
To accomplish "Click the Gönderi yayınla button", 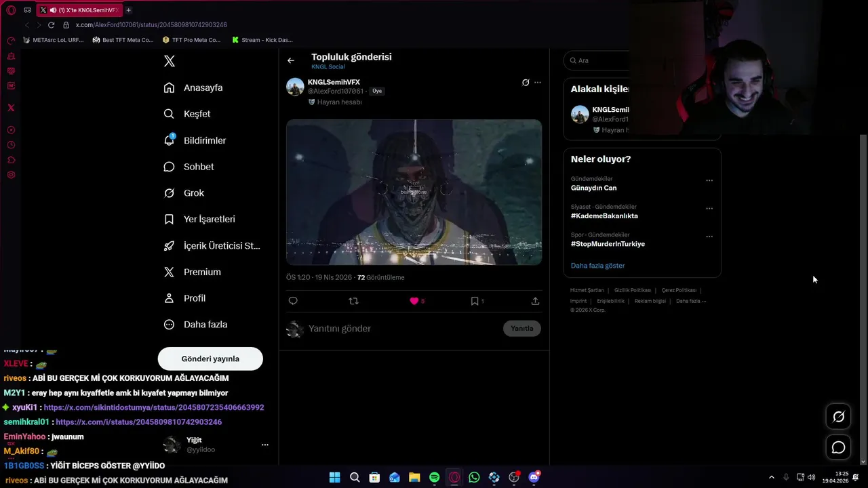I will 210,359.
